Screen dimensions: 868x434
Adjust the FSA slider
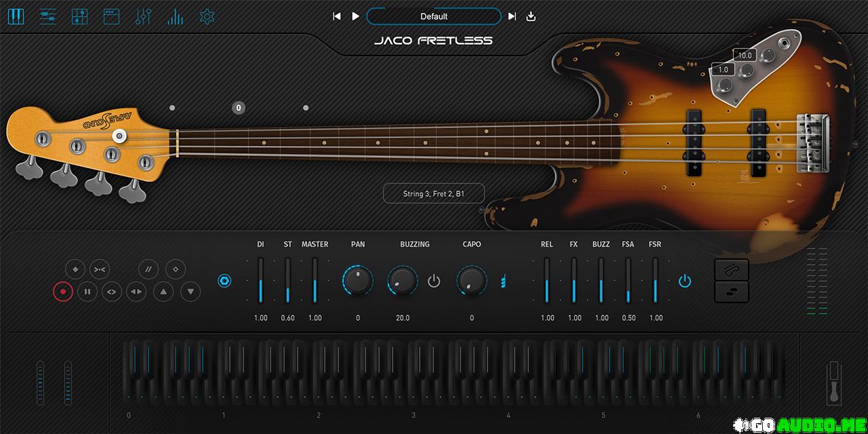tap(628, 280)
